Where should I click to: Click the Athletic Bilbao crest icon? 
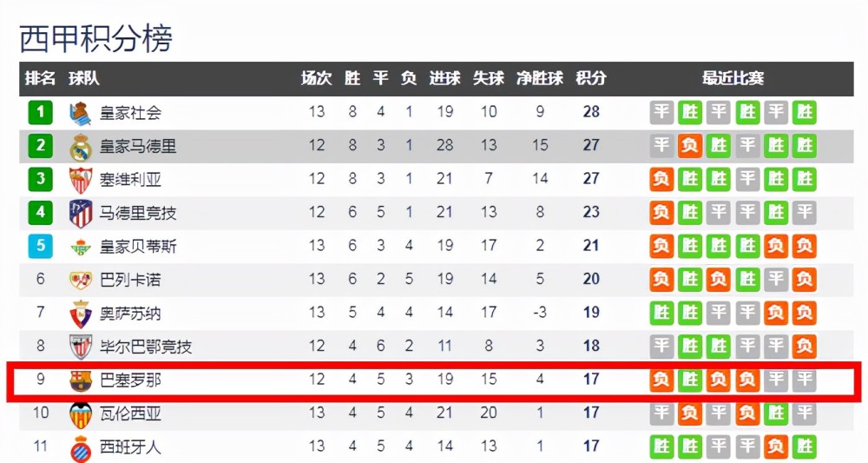(x=81, y=347)
